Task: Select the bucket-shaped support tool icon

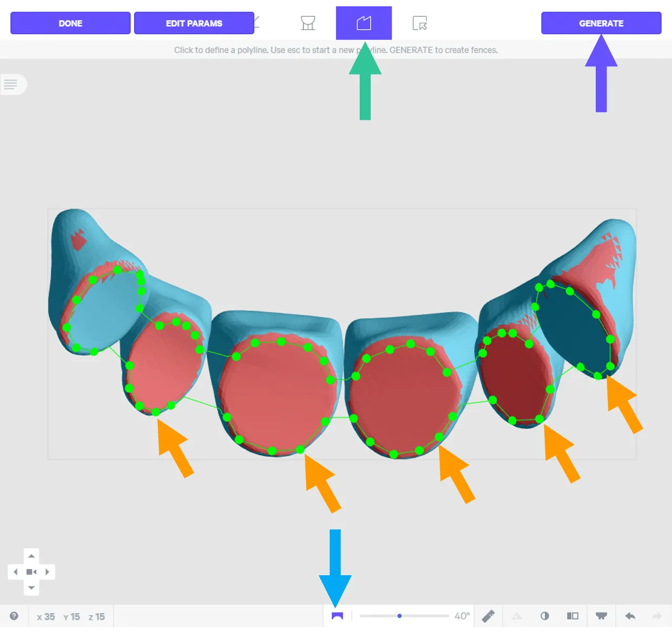Action: (x=308, y=23)
